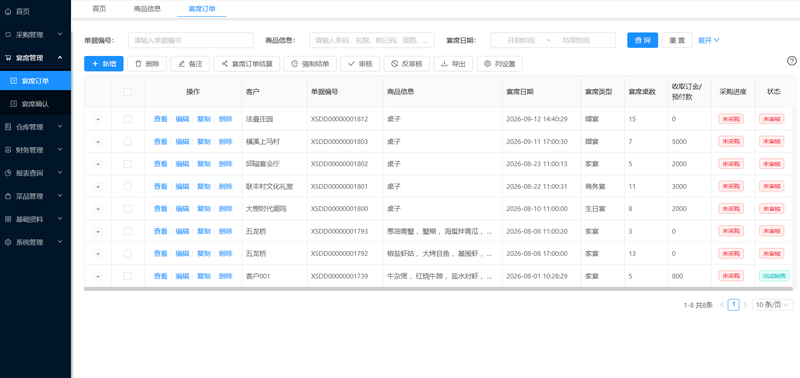
Task: Click 查看 for customer 客户001
Action: click(x=161, y=276)
